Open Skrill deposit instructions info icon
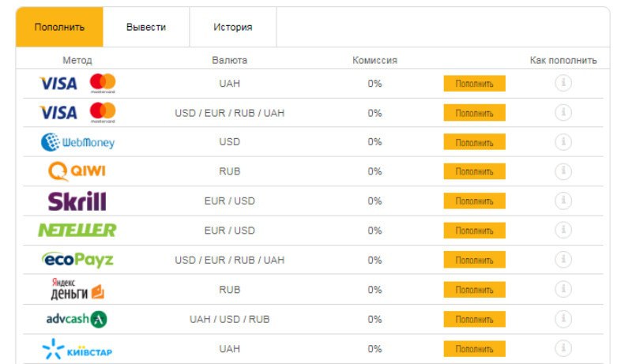 pos(563,201)
